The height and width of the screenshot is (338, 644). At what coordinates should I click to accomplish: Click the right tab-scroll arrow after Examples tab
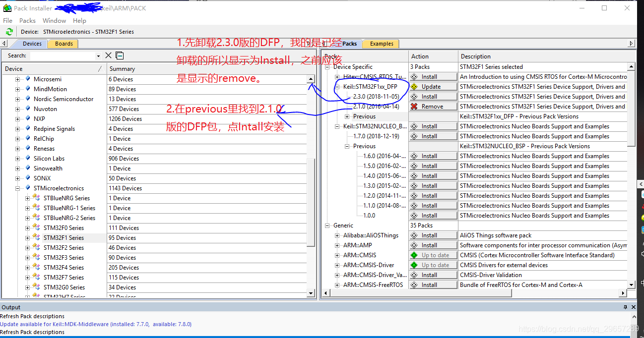[631, 44]
